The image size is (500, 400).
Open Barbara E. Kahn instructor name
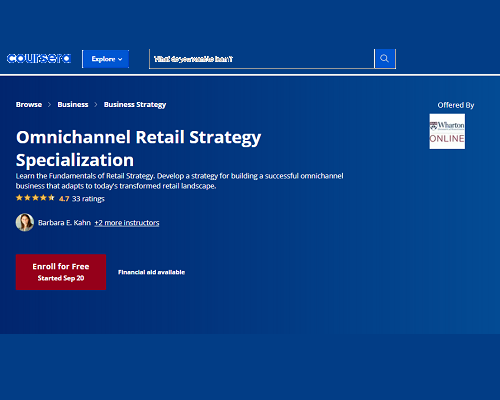pyautogui.click(x=64, y=223)
